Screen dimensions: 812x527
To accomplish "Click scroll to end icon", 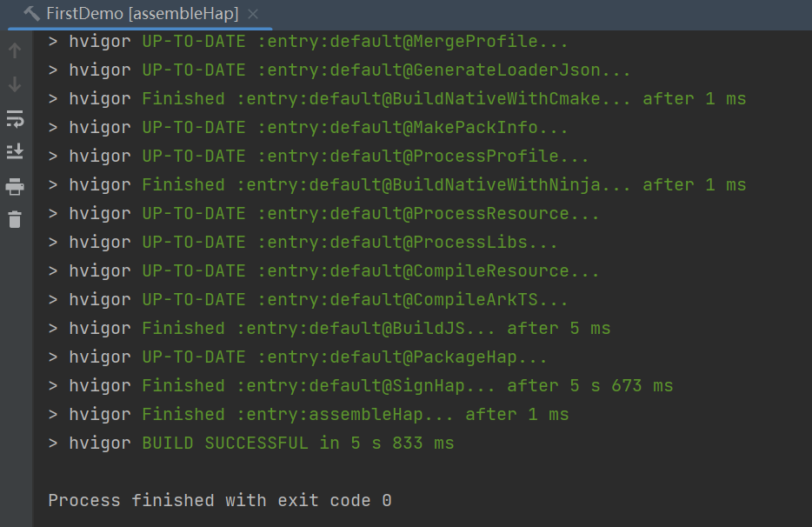I will point(15,151).
